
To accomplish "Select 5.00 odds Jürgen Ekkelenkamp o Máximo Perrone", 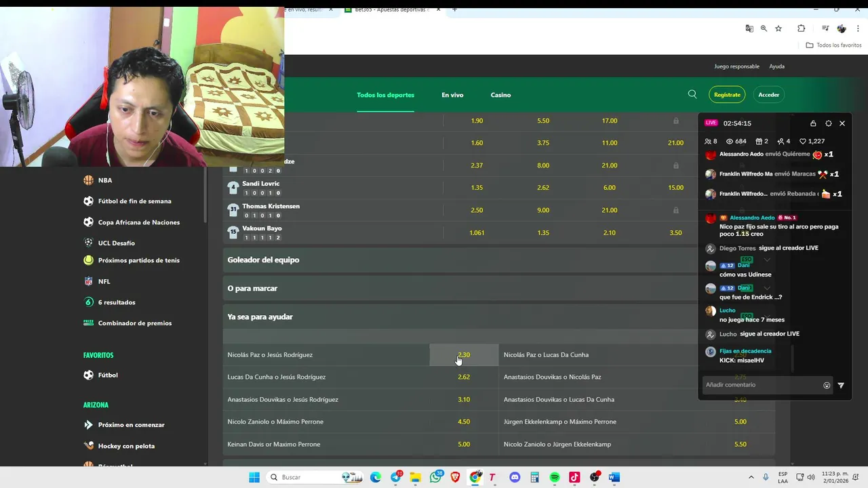I will [741, 422].
